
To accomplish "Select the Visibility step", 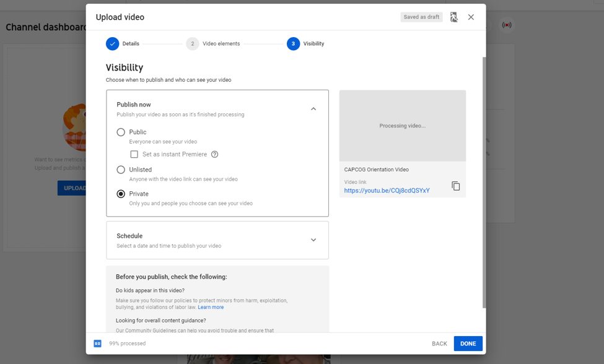I will click(305, 43).
